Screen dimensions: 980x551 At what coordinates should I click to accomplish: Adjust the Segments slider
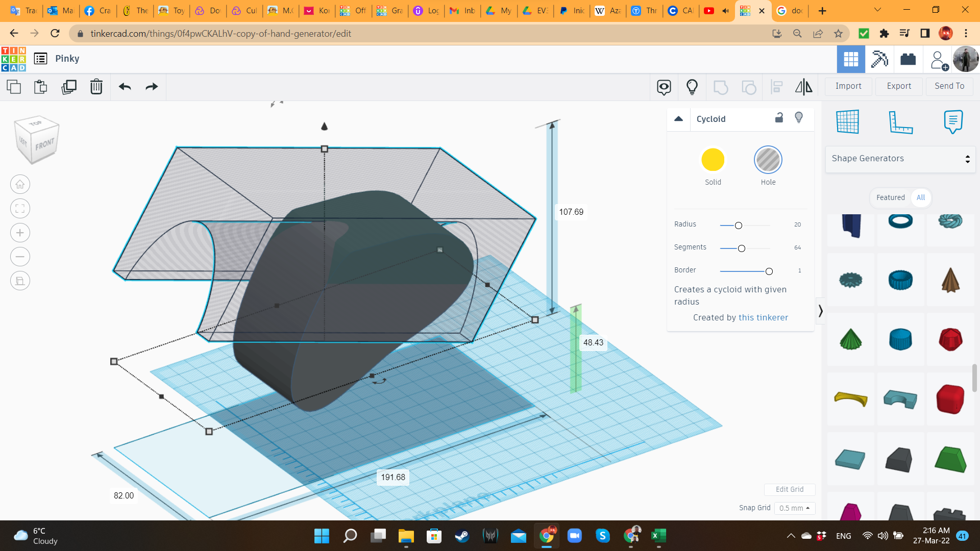(x=741, y=248)
